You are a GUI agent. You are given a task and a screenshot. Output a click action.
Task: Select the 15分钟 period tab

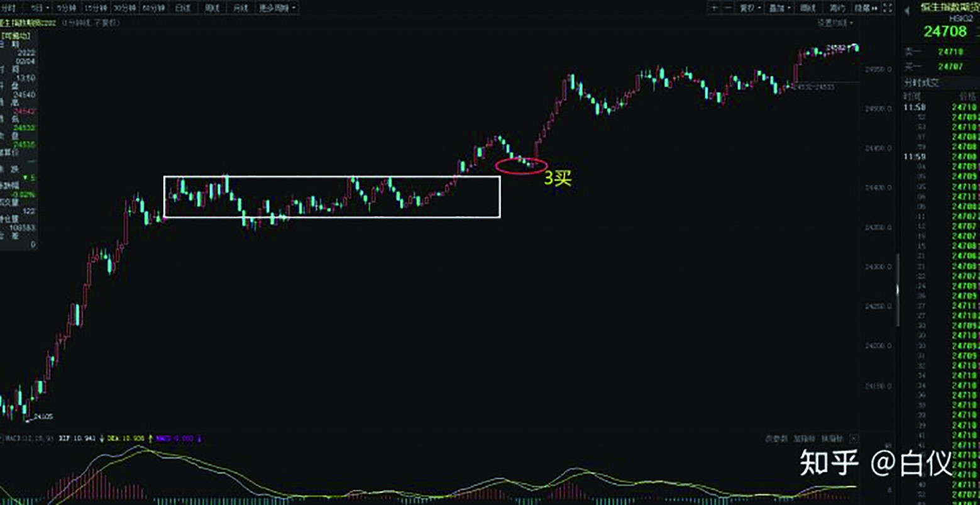pyautogui.click(x=95, y=8)
